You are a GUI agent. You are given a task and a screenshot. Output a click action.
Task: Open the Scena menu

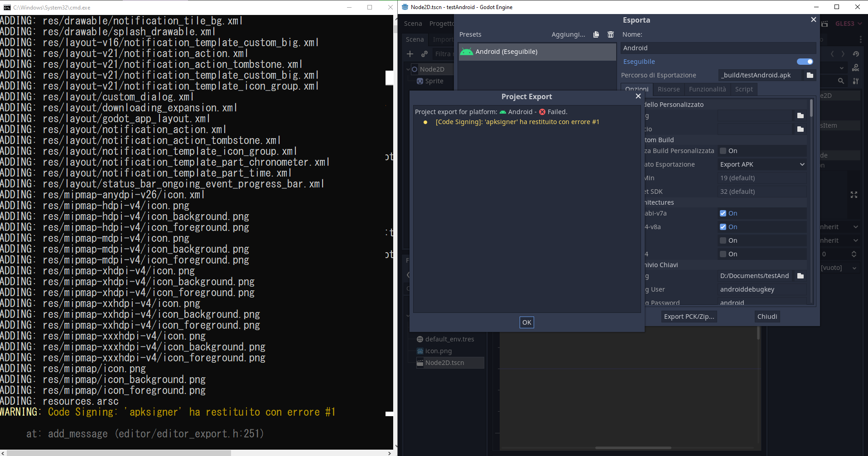coord(413,23)
